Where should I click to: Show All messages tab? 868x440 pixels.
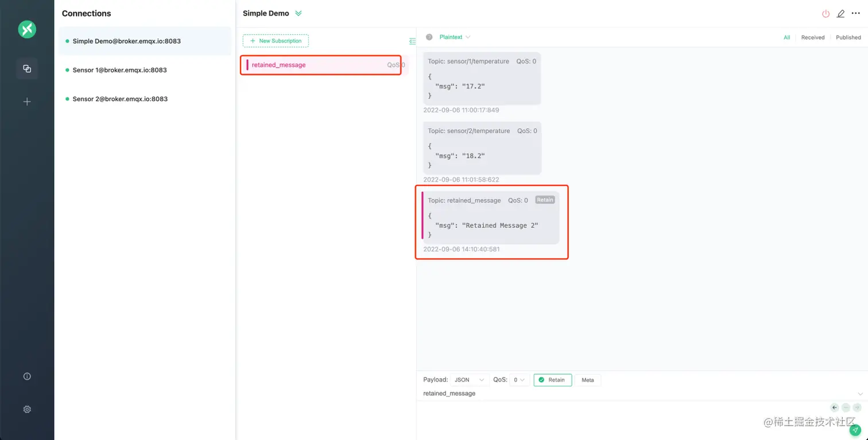(x=787, y=37)
